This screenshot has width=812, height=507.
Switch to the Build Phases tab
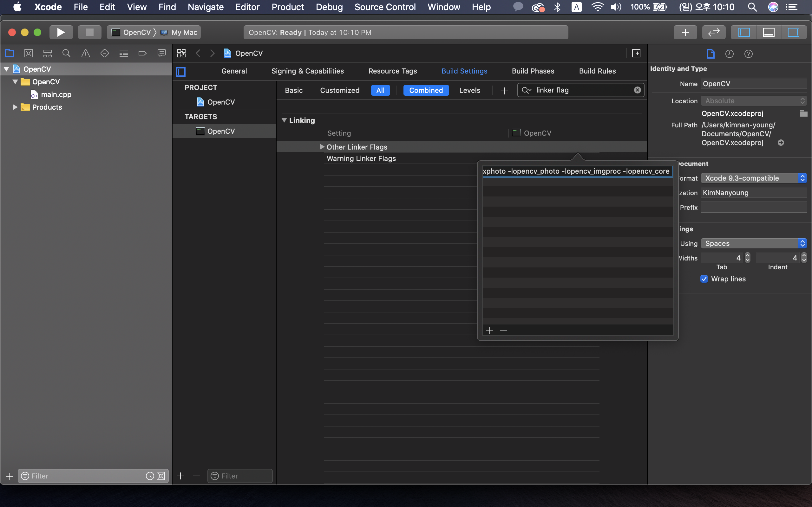(x=533, y=71)
